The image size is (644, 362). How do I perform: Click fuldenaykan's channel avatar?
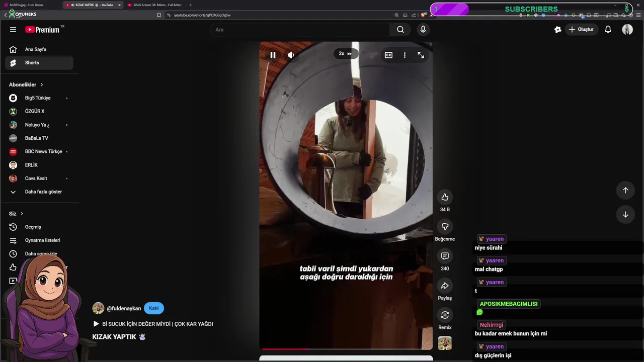pos(98,308)
